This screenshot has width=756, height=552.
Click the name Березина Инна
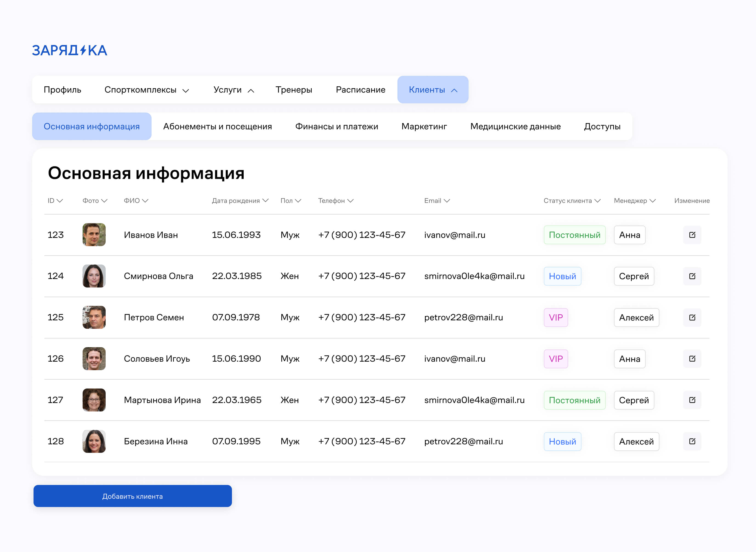click(x=156, y=441)
